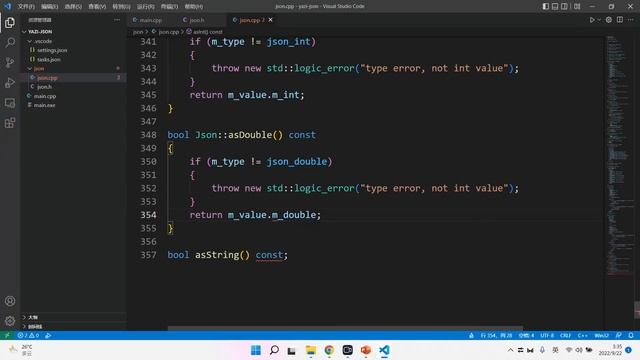
Task: Change CRLF end of line sequence
Action: tap(565, 335)
